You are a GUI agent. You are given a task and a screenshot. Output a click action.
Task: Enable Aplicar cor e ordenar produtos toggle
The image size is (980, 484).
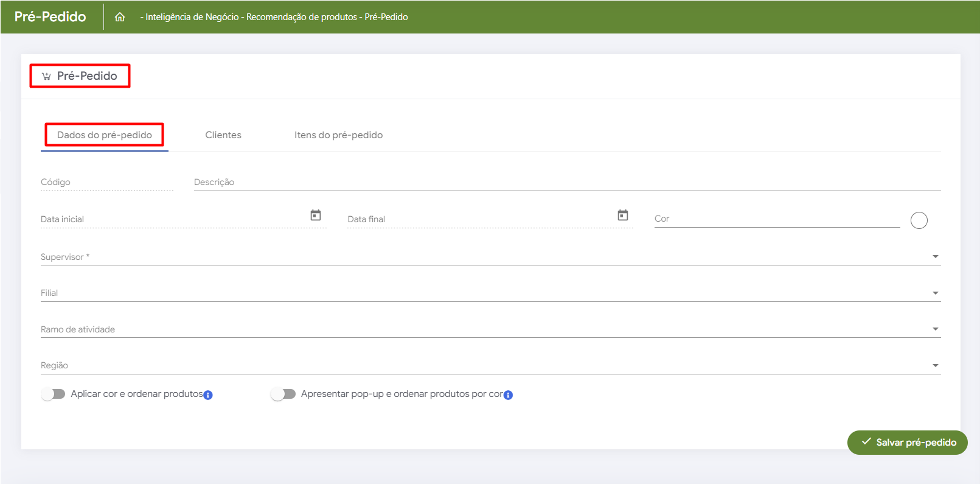click(53, 394)
